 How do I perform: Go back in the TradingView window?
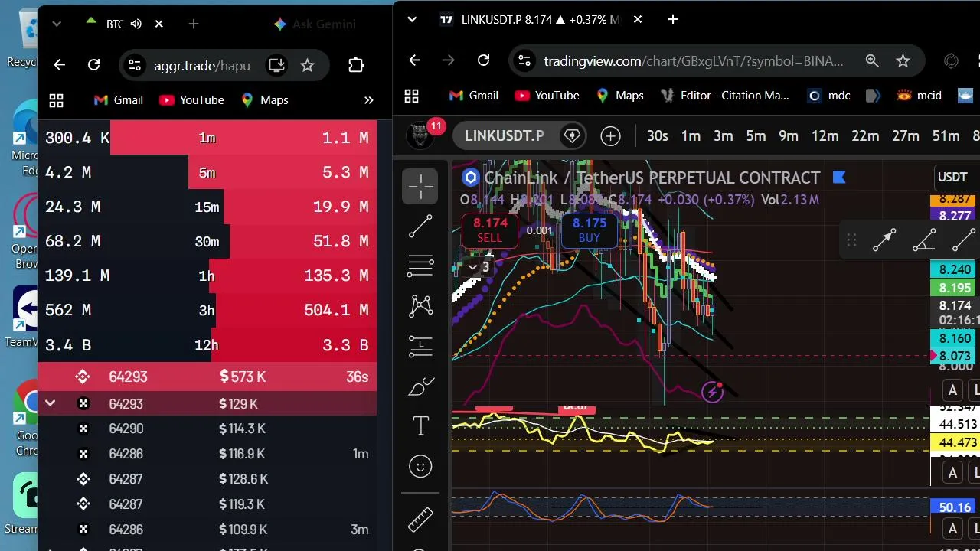[415, 60]
